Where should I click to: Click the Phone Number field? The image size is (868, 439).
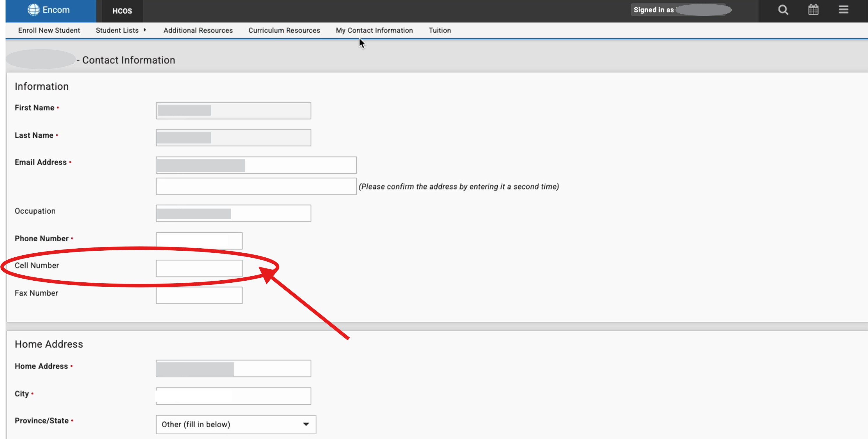pyautogui.click(x=199, y=241)
